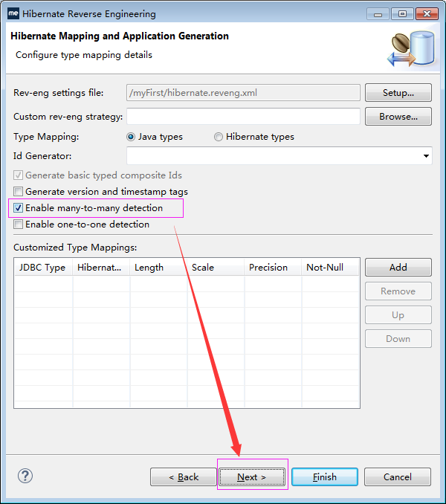Click the JDBC Type column header
This screenshot has height=504, width=446.
(43, 267)
